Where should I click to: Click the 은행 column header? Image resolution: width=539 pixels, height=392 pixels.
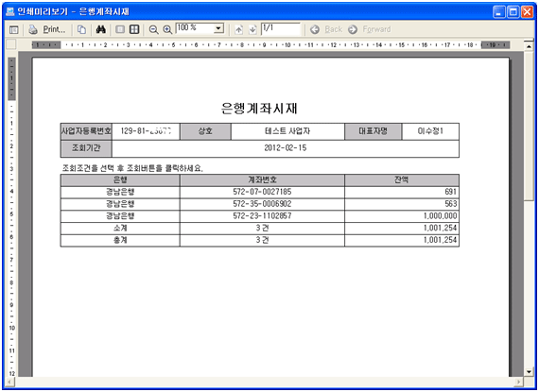pos(120,179)
